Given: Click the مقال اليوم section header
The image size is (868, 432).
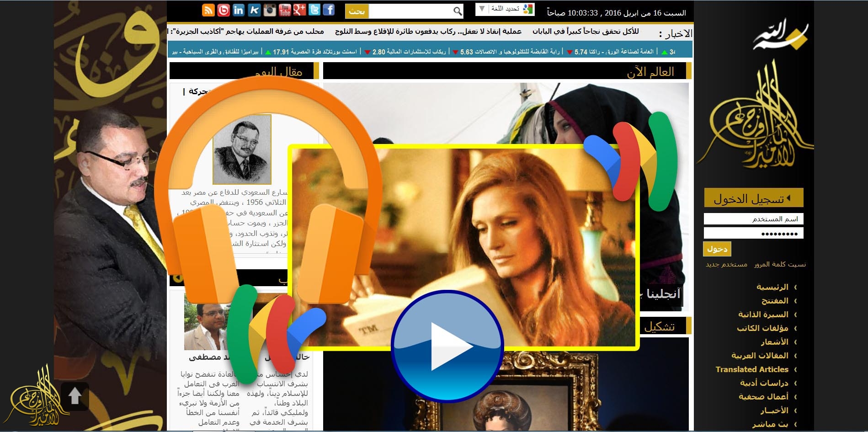Looking at the screenshot, I should click(x=245, y=71).
